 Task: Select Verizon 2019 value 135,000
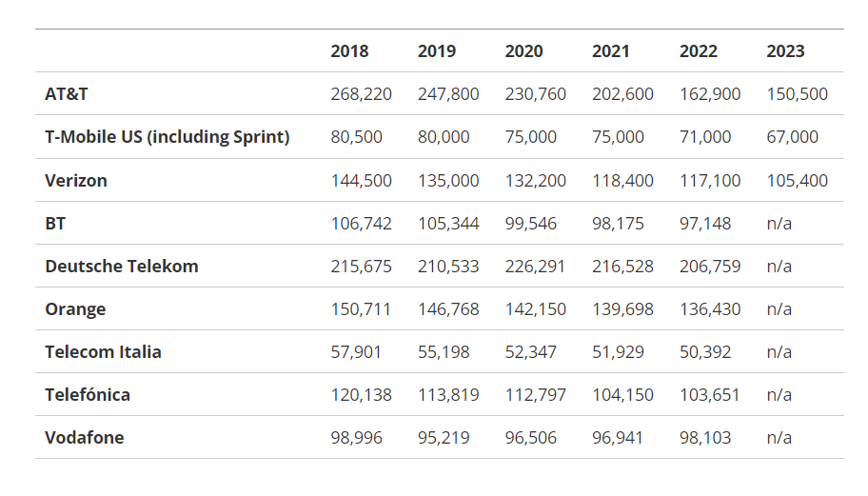pos(448,181)
